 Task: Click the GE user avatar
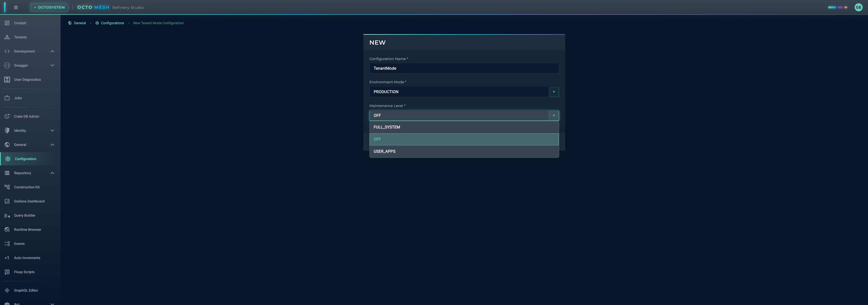tap(858, 7)
